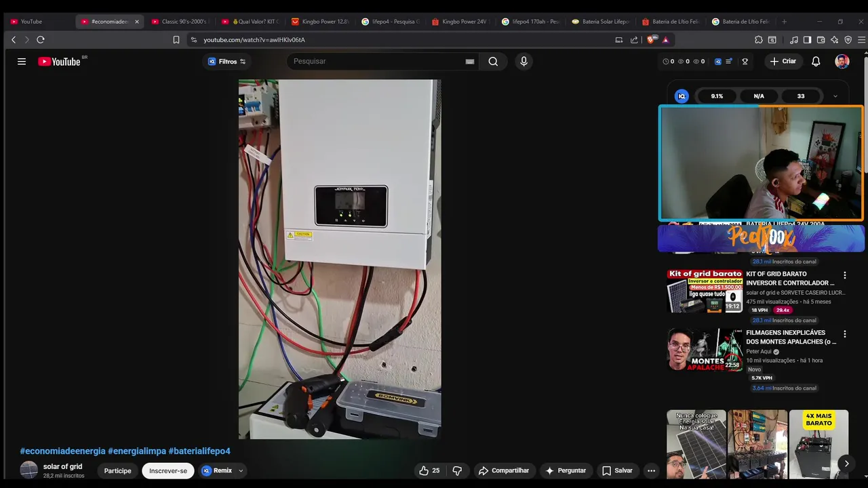Expand the Remix dropdown arrow
Image resolution: width=868 pixels, height=488 pixels.
coord(241,470)
